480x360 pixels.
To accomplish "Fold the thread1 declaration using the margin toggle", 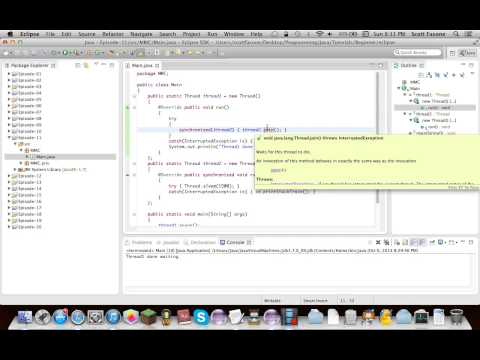I will tap(134, 96).
